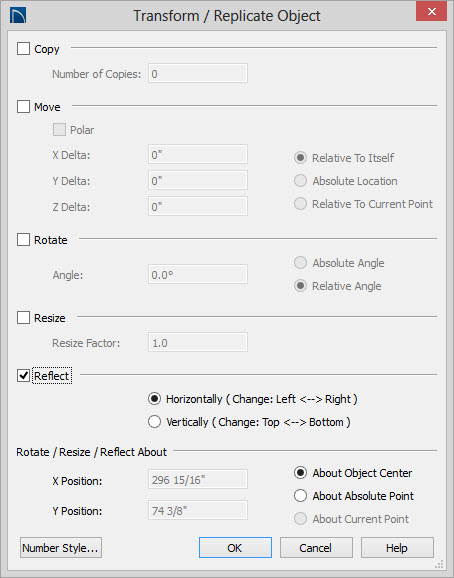Enable the Copy checkbox

[x=24, y=49]
